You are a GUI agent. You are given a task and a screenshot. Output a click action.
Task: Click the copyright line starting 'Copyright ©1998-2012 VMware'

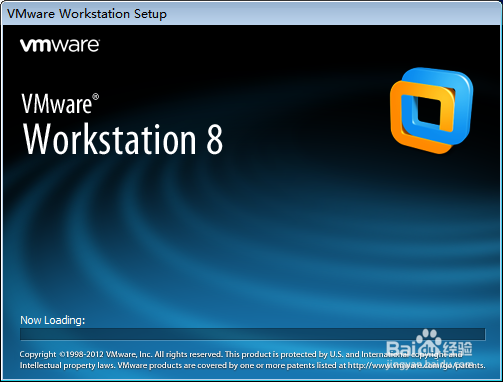[241, 354]
